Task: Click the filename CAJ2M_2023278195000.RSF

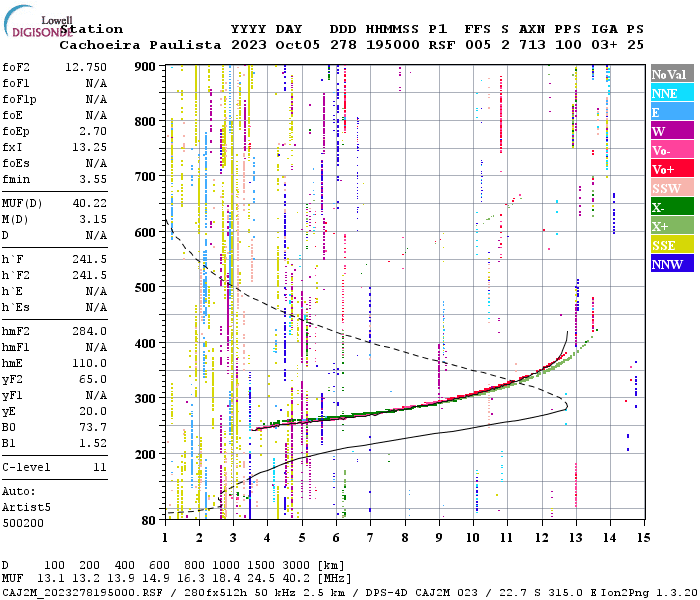Action: coord(82,593)
